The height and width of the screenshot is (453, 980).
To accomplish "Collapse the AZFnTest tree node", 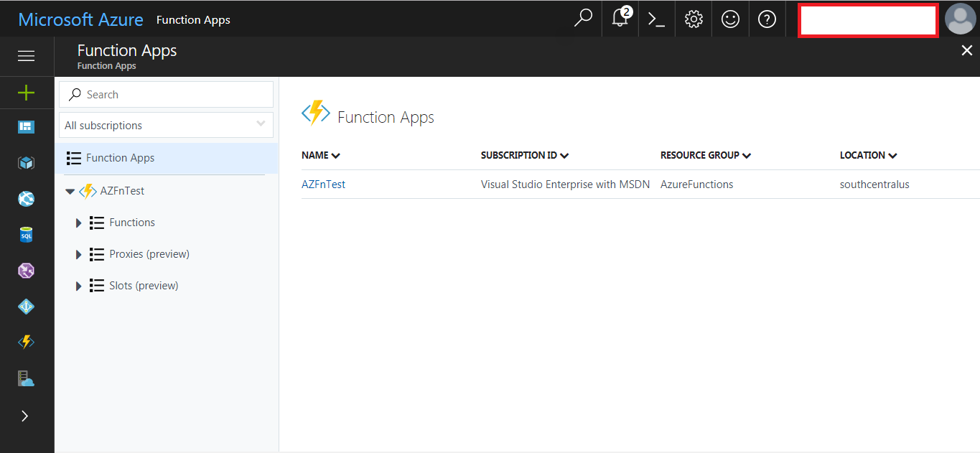I will pos(70,192).
